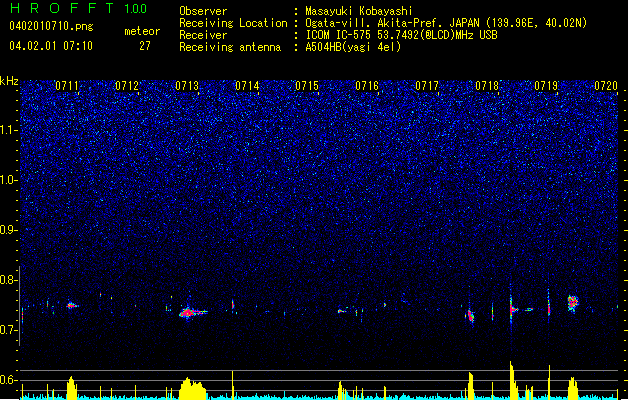Click the 0717 time marker
The image size is (629, 400).
tap(427, 86)
